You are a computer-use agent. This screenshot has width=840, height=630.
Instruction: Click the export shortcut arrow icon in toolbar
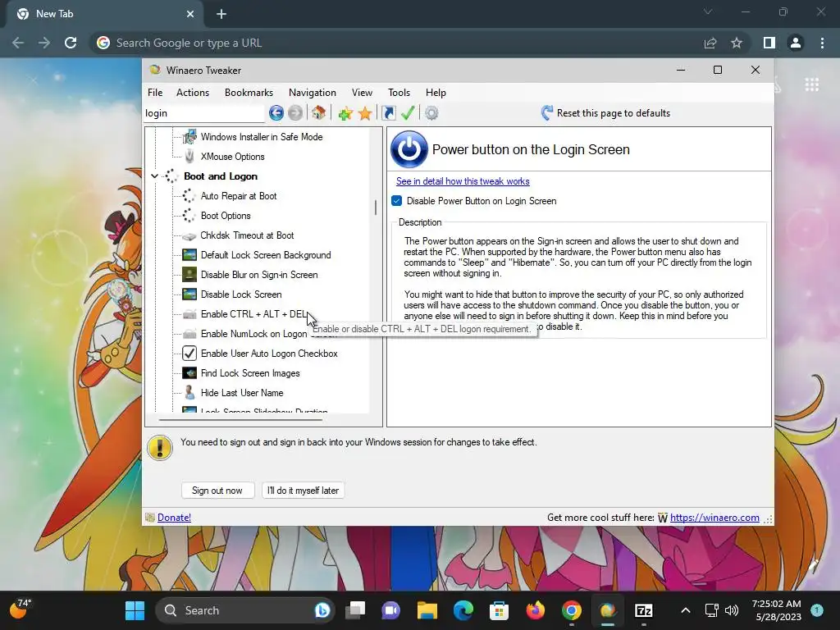pos(388,113)
